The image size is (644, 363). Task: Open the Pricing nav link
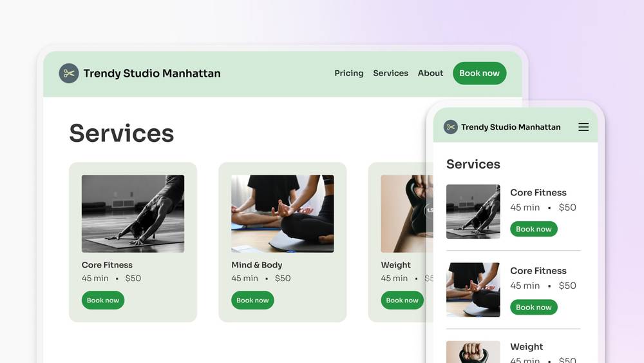pyautogui.click(x=348, y=73)
